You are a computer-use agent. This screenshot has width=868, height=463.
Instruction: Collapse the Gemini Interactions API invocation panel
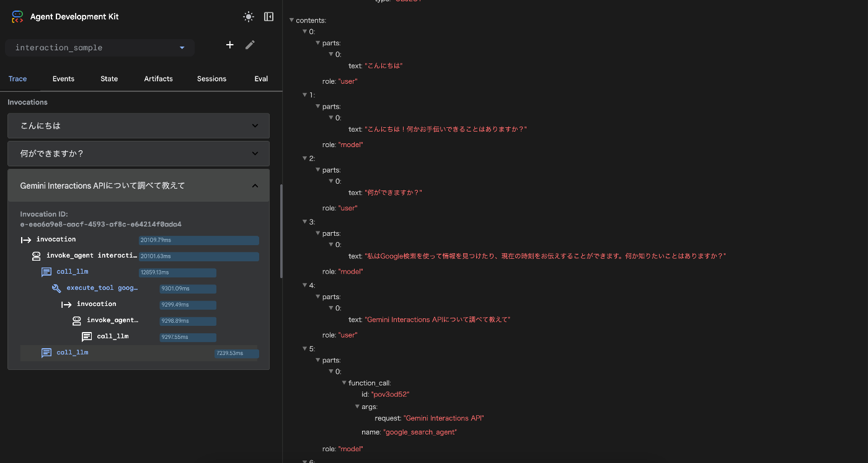(139, 186)
